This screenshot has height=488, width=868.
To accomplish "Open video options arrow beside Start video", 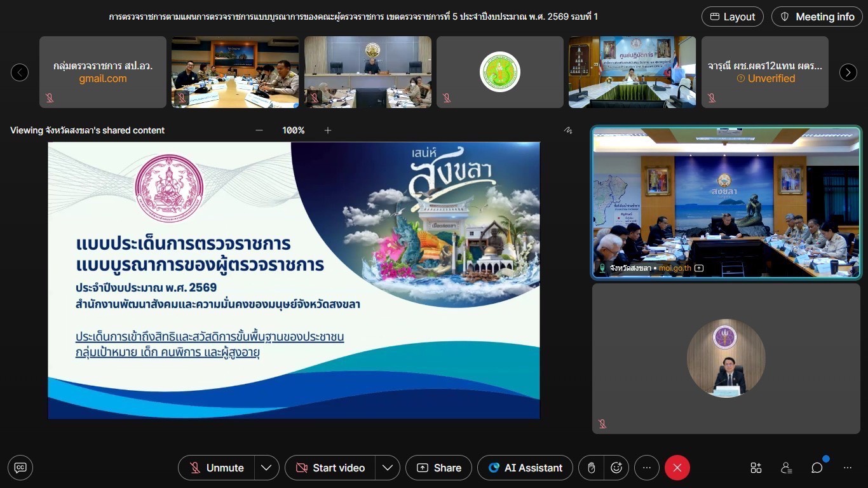I will pos(387,468).
